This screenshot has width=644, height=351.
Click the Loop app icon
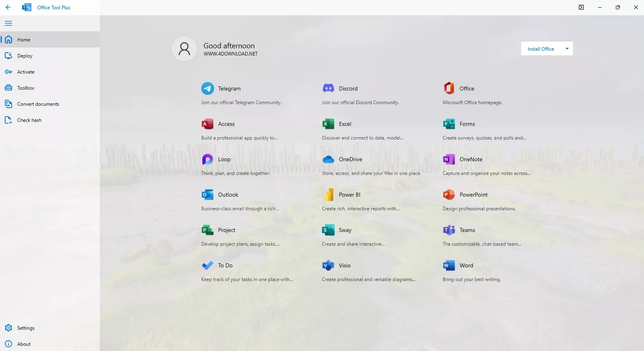click(x=208, y=159)
